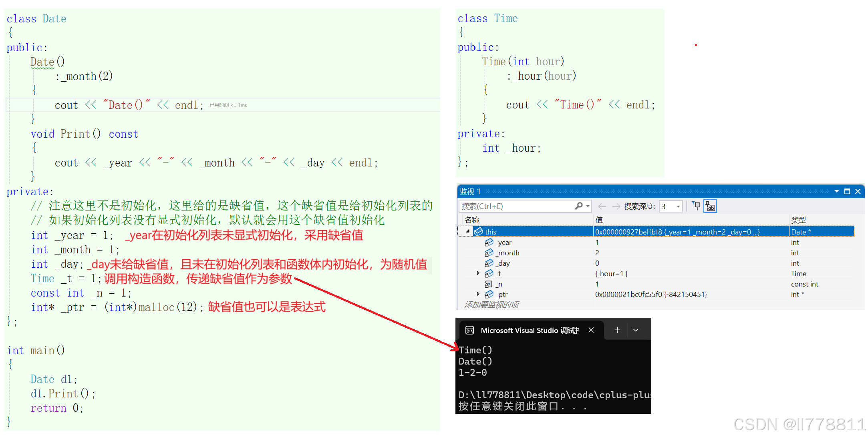
Task: Toggle the highlighted 'ab' format icon in Watch toolbar
Action: click(710, 206)
